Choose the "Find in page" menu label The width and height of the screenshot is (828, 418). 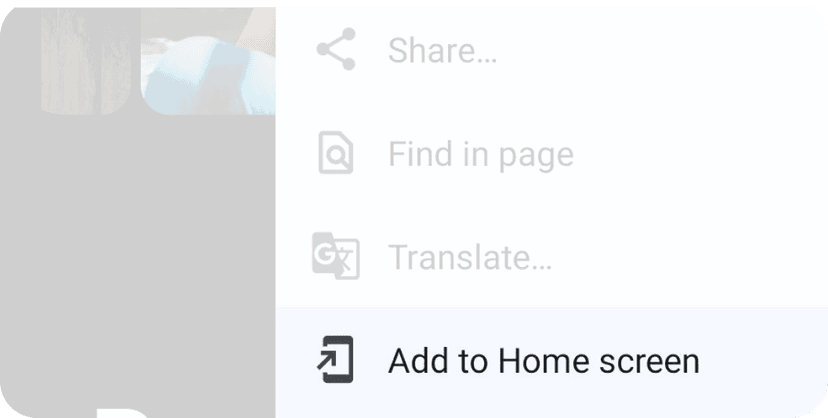tap(481, 155)
